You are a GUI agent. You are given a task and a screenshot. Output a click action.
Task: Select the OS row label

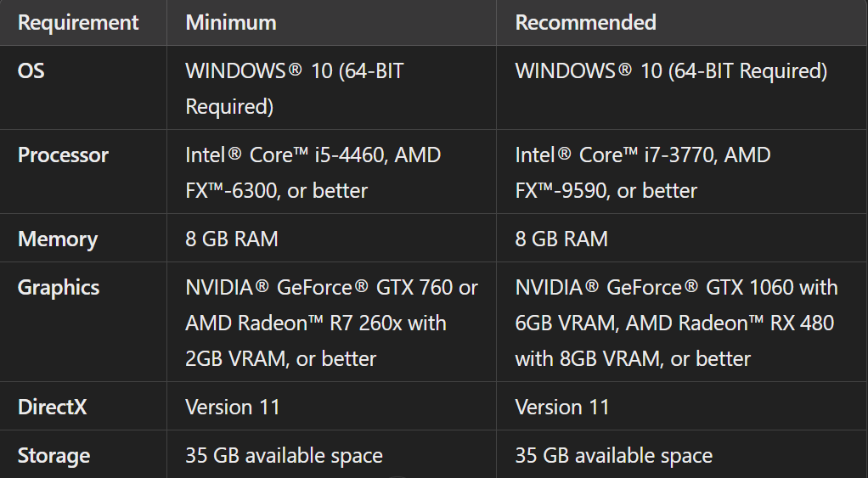click(31, 70)
